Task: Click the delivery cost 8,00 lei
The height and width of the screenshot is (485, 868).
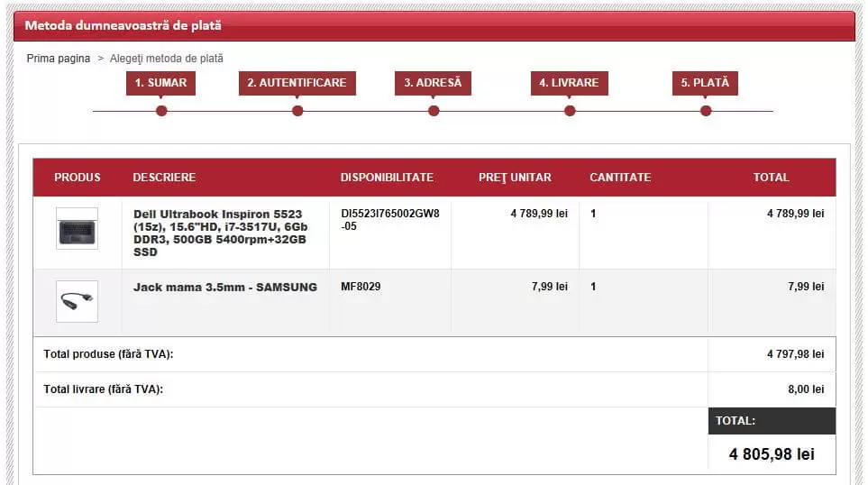Action: pos(806,389)
